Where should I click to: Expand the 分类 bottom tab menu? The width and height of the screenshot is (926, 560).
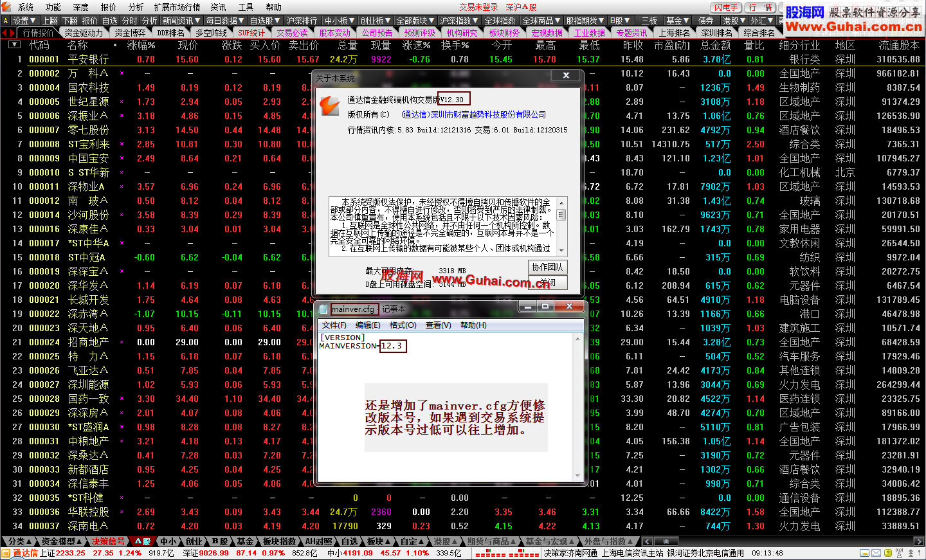tap(19, 541)
